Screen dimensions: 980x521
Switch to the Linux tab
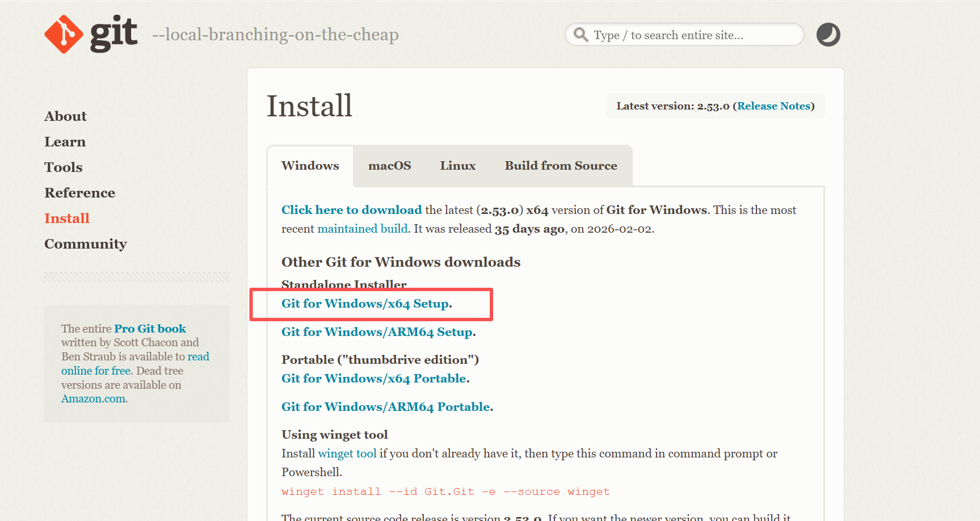[x=458, y=166]
